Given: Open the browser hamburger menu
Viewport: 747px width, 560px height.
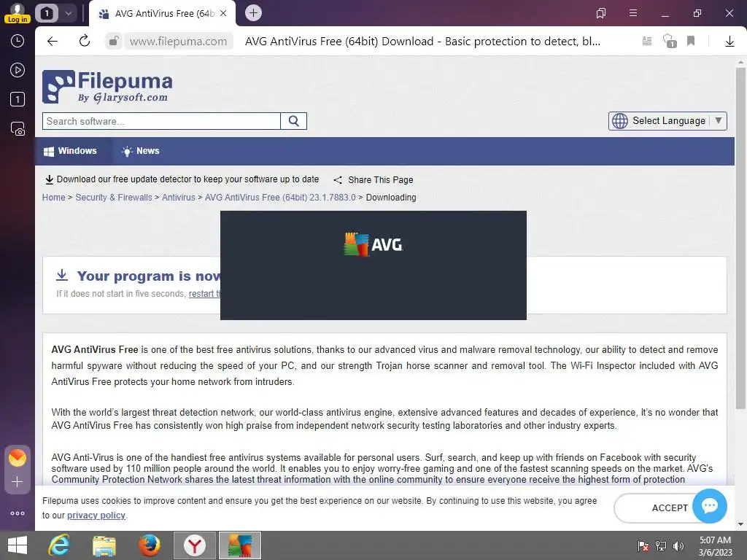Looking at the screenshot, I should 632,13.
